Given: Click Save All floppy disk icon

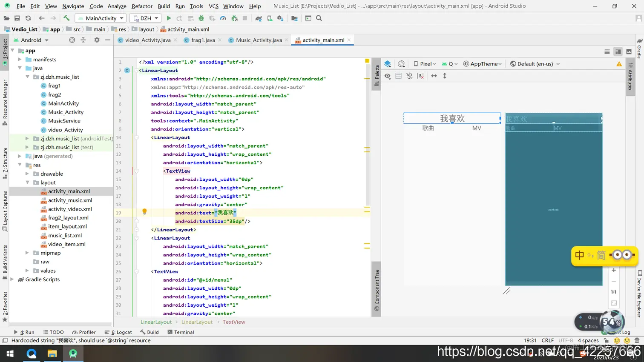Looking at the screenshot, I should (17, 18).
